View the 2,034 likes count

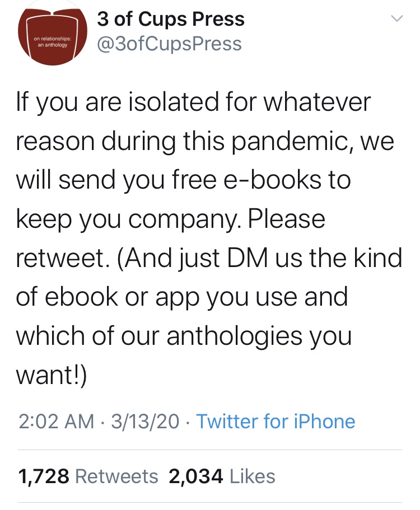tap(194, 476)
